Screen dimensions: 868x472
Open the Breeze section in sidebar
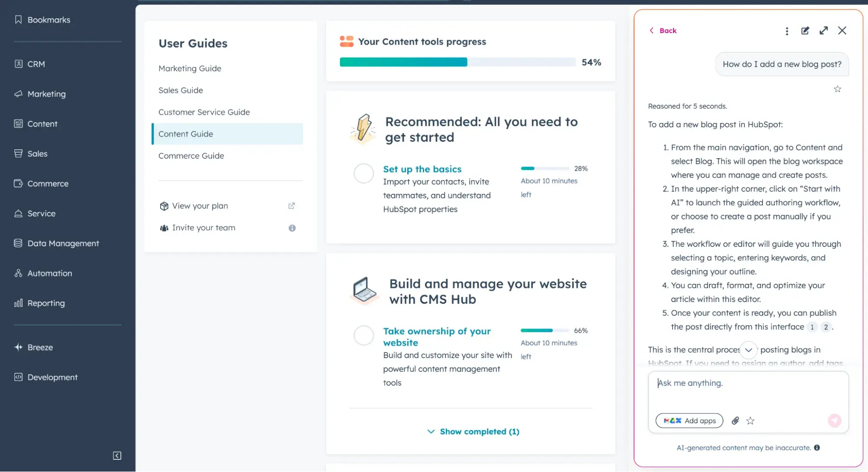(x=40, y=347)
